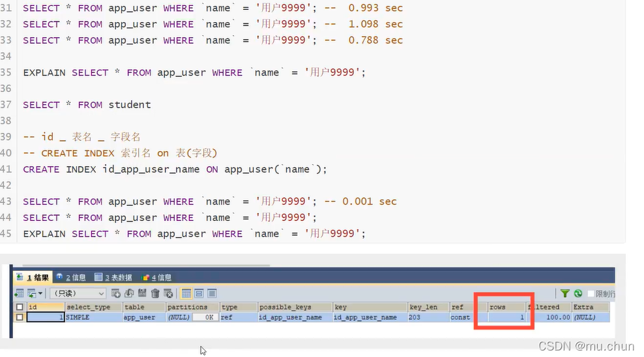The width and height of the screenshot is (644, 357).
Task: Click the green filter funnel icon
Action: pyautogui.click(x=565, y=293)
